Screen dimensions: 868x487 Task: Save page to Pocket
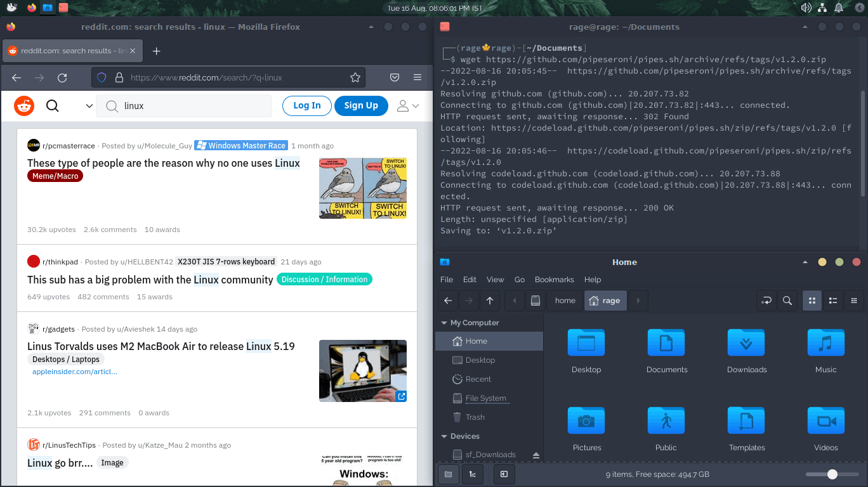pyautogui.click(x=394, y=77)
